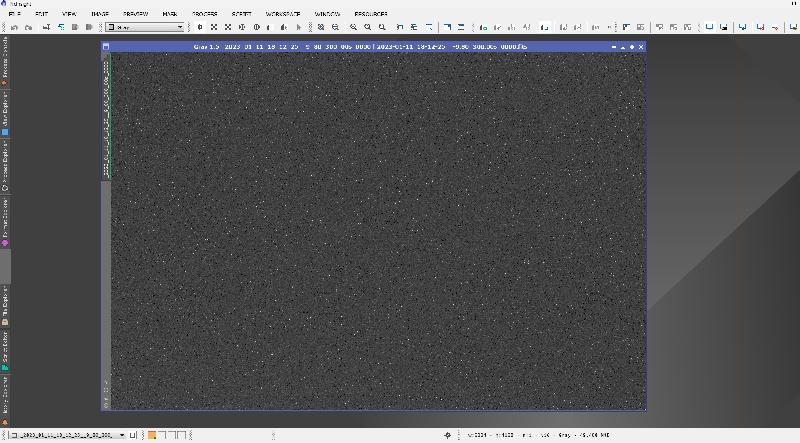The height and width of the screenshot is (443, 800).
Task: Open the WINDOW menu
Action: 327,14
